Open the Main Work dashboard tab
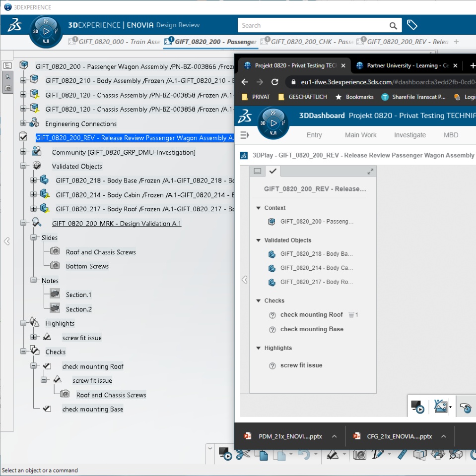Screen dimensions: 476x476 [360, 135]
